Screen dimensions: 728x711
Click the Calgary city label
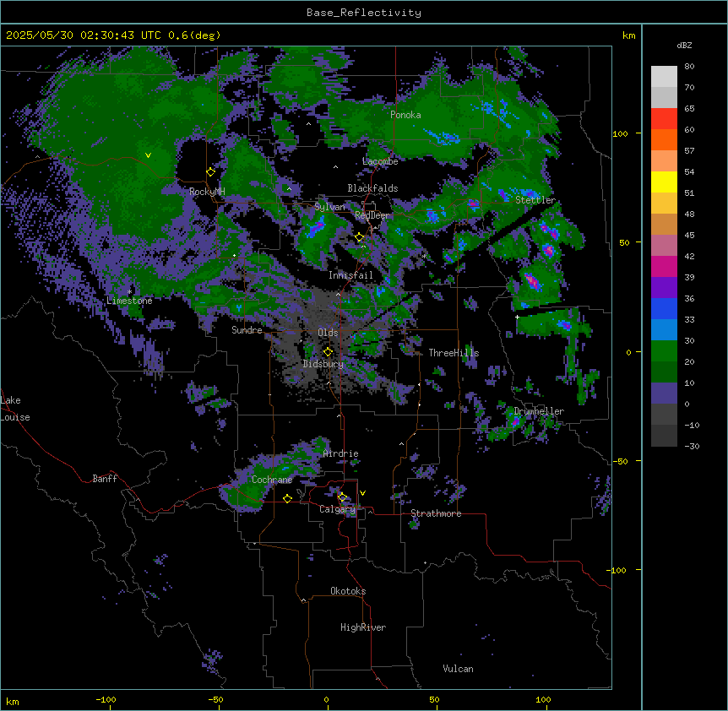pos(338,509)
